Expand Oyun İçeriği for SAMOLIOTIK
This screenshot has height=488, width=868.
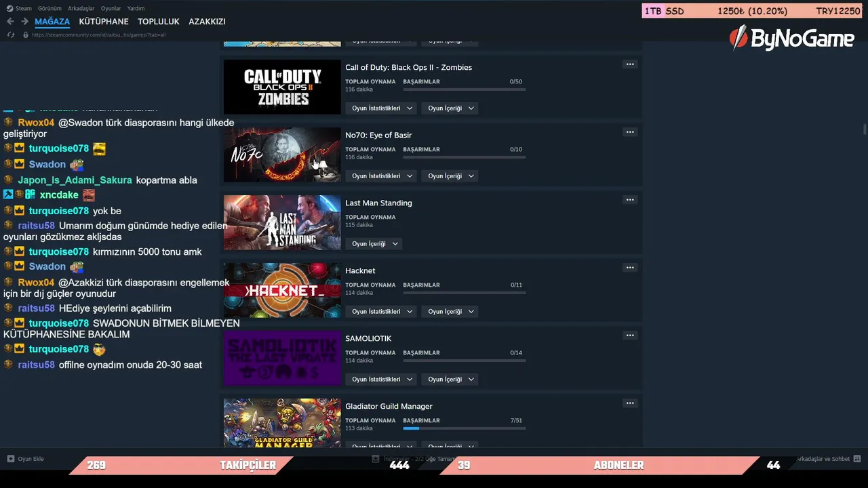pyautogui.click(x=450, y=380)
